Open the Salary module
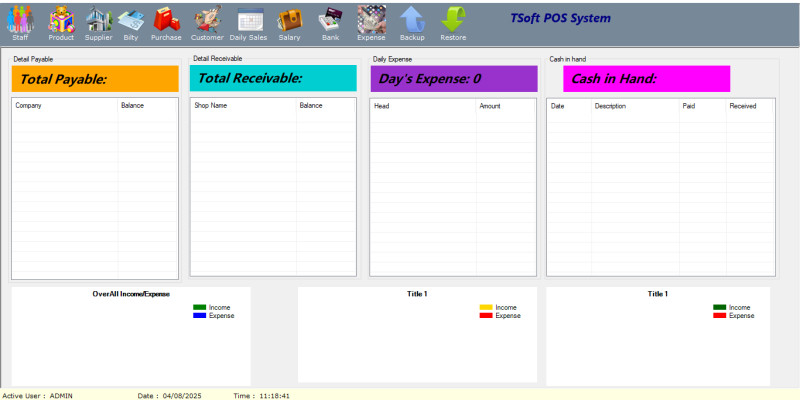The height and width of the screenshot is (400, 800). (289, 19)
